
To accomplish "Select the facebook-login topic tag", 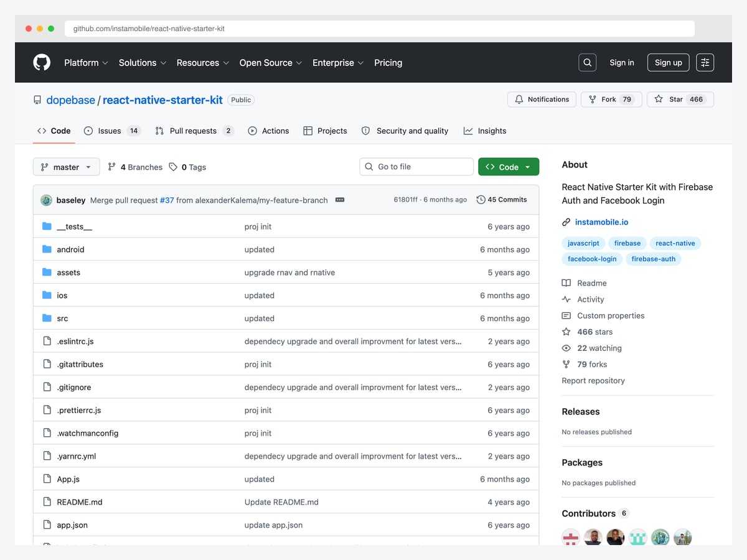I will point(592,259).
